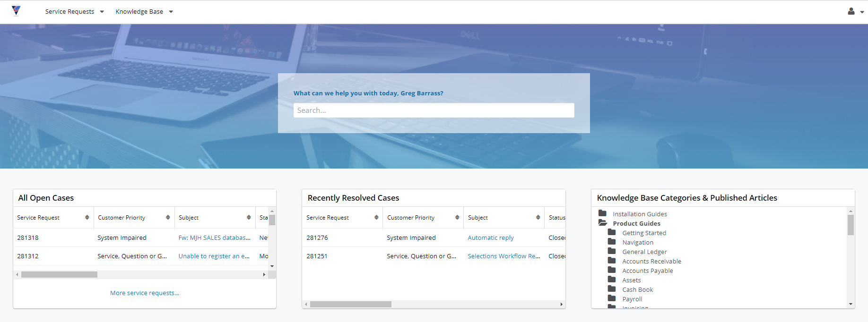Sort All Open Cases by Customer Priority
This screenshot has width=868, height=322.
coord(168,218)
